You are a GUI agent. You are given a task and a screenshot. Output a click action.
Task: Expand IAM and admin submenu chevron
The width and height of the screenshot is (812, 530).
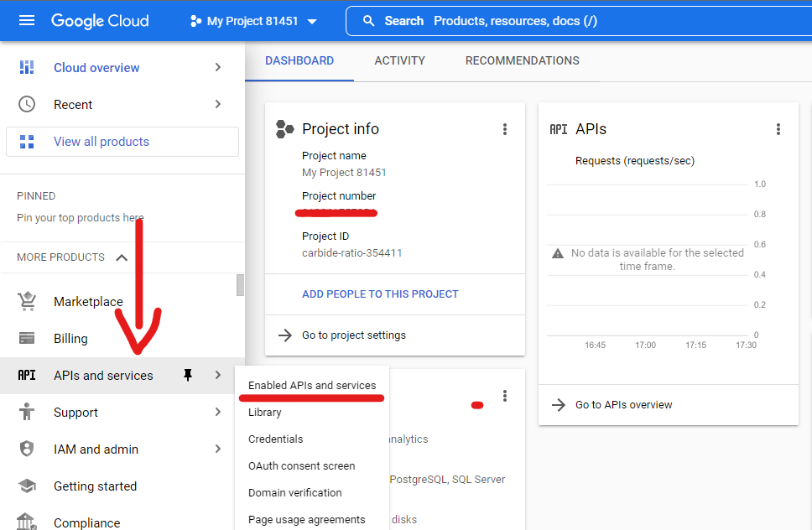218,449
